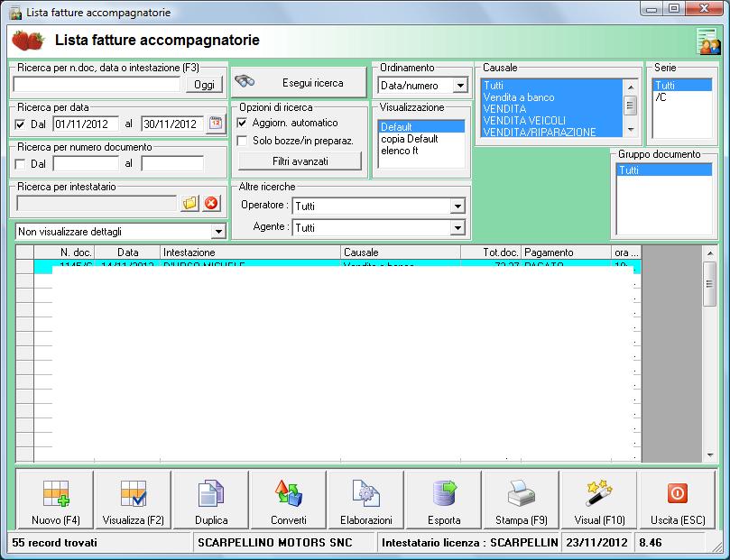Click the Esegui ricerca button

(298, 83)
